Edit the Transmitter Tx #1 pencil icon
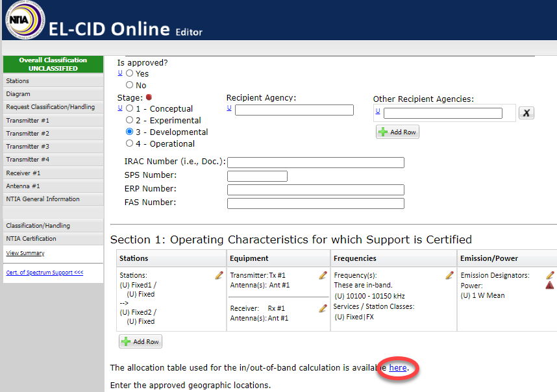The image size is (557, 392). click(x=323, y=275)
